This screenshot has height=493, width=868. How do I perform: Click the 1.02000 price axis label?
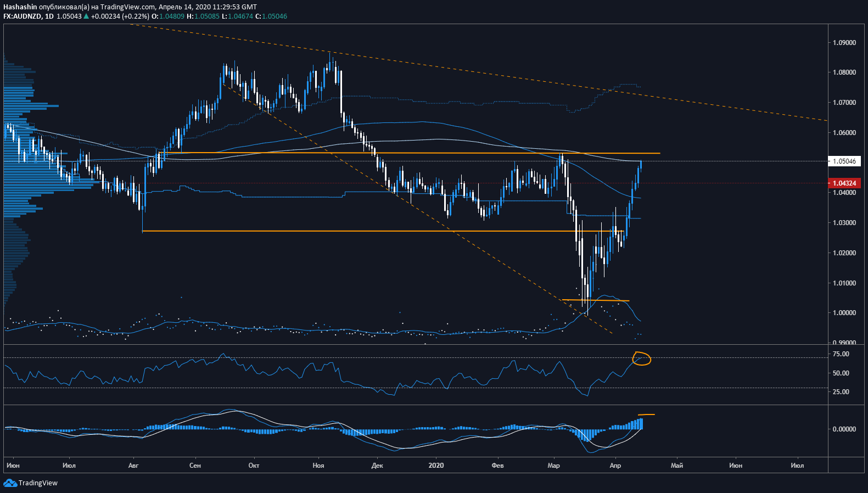844,253
